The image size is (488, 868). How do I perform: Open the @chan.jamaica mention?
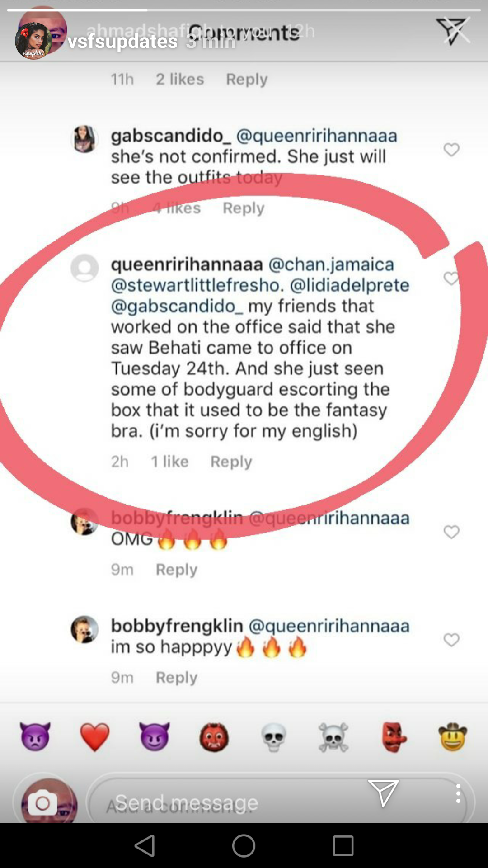pyautogui.click(x=331, y=264)
